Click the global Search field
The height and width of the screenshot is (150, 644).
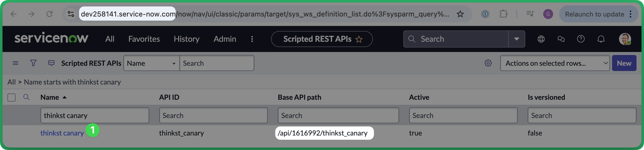[456, 39]
